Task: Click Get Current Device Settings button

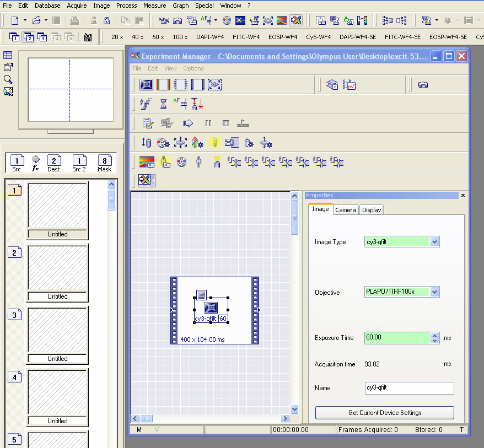Action: [384, 413]
